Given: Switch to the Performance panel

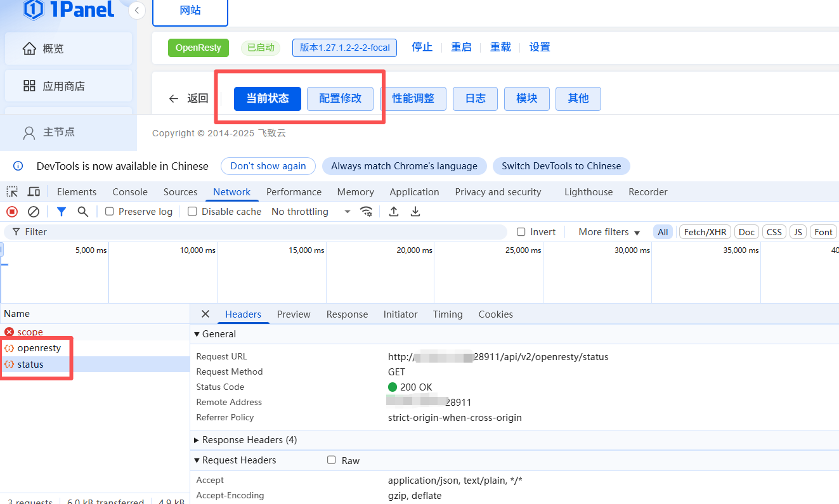Looking at the screenshot, I should pyautogui.click(x=294, y=191).
